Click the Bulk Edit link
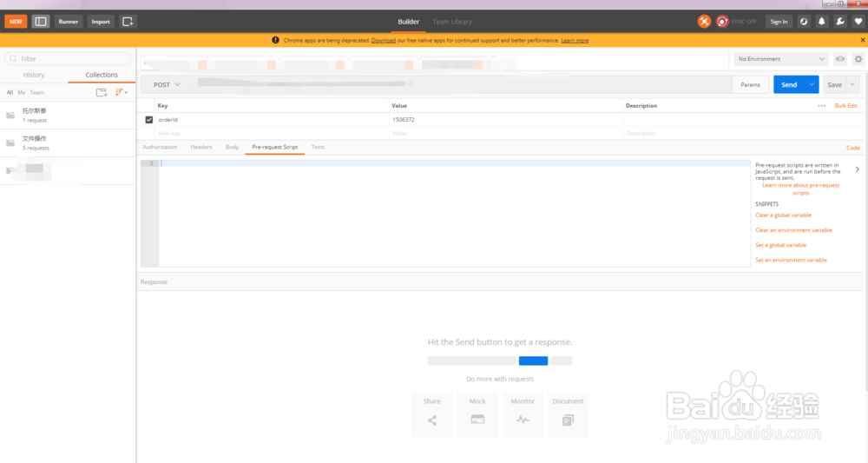 pos(845,106)
